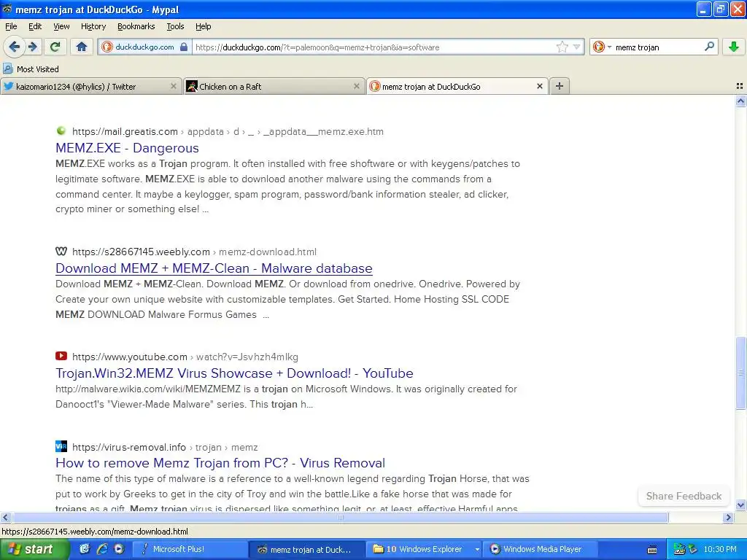Screen dimensions: 747x560
Task: Open the tab groups grid icon
Action: click(740, 86)
